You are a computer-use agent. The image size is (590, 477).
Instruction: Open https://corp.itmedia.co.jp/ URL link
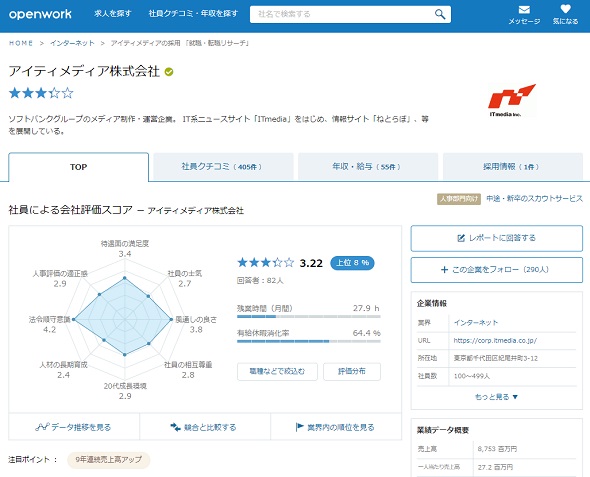pos(495,340)
